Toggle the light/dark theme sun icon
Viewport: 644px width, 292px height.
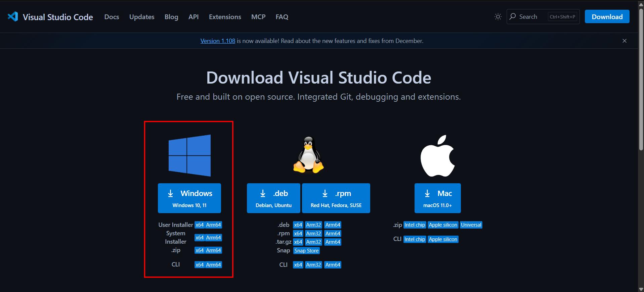[498, 17]
